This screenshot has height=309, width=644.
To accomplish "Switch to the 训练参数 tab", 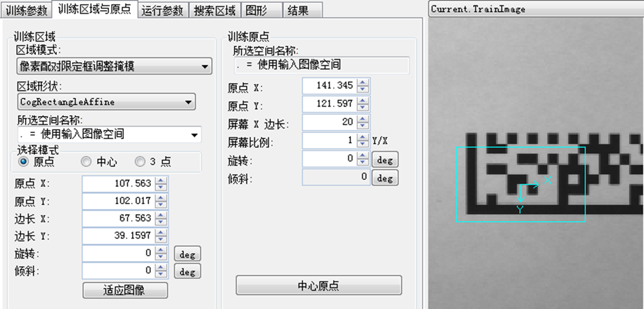I will (x=26, y=10).
